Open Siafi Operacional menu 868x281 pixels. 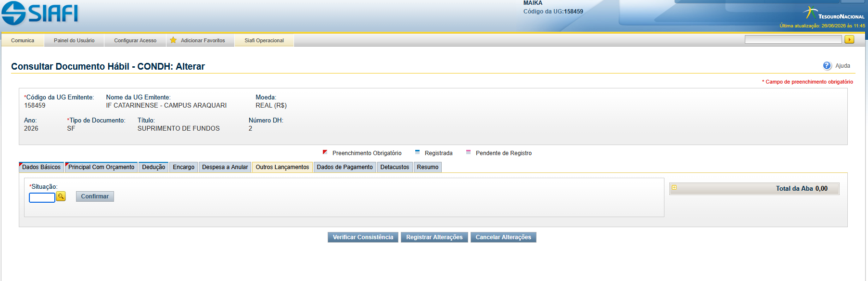(264, 40)
